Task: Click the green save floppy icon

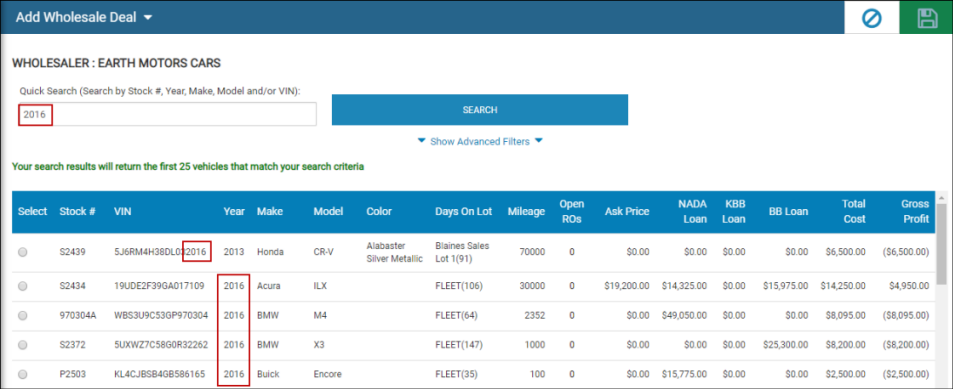Action: point(927,18)
